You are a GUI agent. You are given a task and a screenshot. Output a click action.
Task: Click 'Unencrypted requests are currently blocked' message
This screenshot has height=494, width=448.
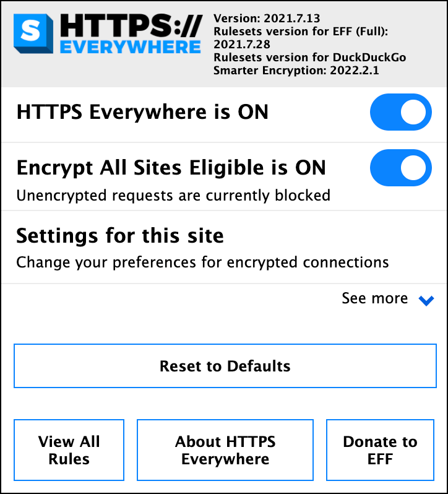tap(173, 196)
